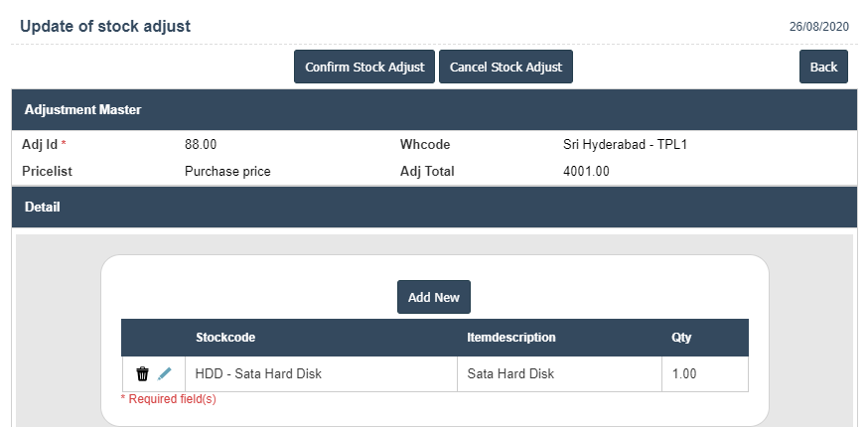Screen dimensions: 868x427
Task: Click the Update of stock adjust title
Action: [105, 26]
